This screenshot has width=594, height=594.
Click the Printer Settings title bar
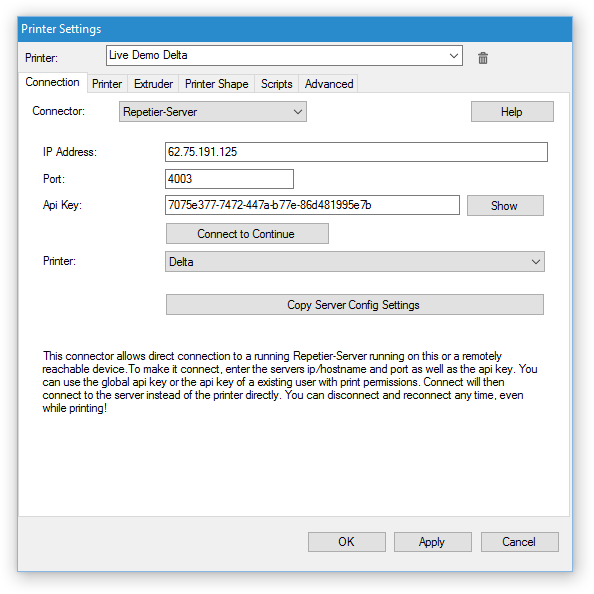[295, 29]
